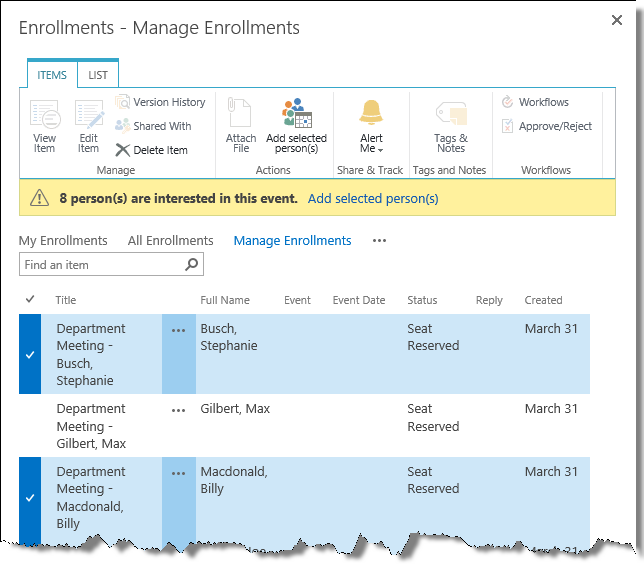Click the Find an item search box
644x564 pixels.
(102, 265)
